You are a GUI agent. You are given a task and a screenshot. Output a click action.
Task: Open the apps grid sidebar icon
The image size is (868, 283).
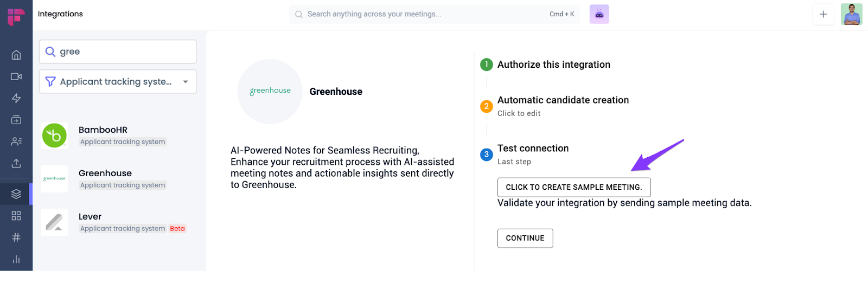point(16,216)
